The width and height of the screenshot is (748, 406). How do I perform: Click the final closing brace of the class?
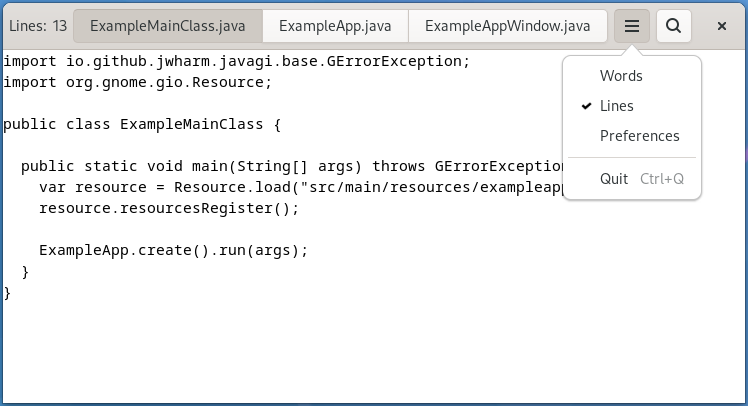[x=8, y=293]
